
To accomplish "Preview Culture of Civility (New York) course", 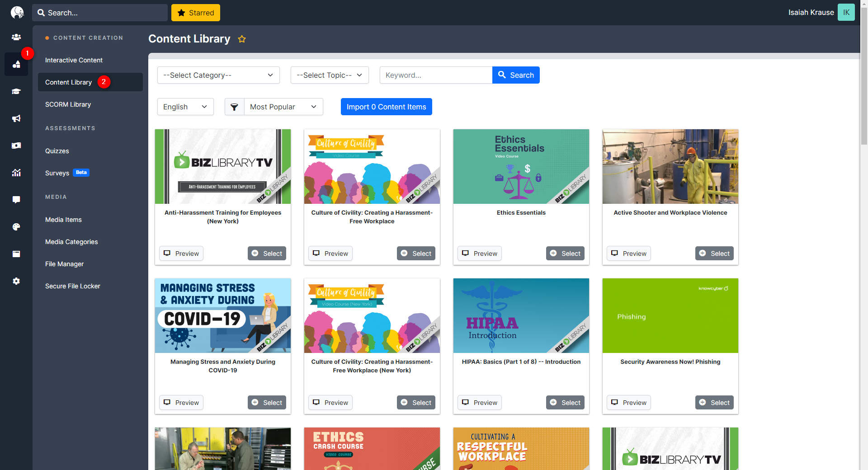I will (x=330, y=403).
